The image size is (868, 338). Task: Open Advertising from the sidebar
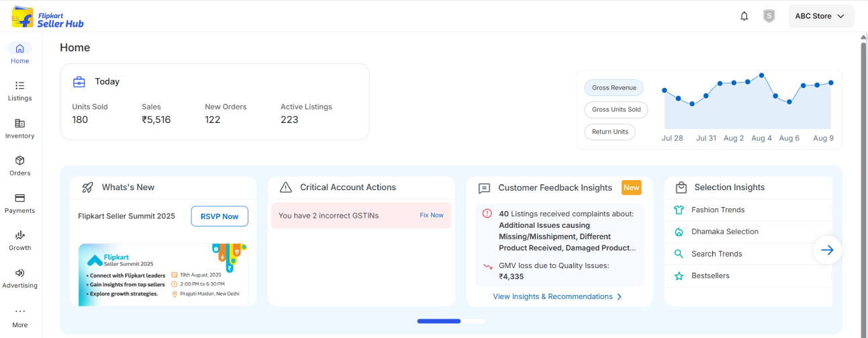[x=19, y=278]
